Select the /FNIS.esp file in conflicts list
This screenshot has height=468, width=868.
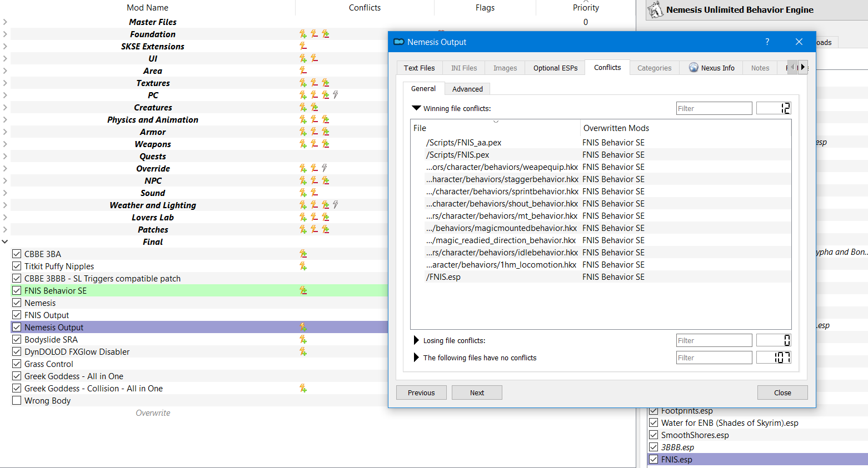(601, 277)
